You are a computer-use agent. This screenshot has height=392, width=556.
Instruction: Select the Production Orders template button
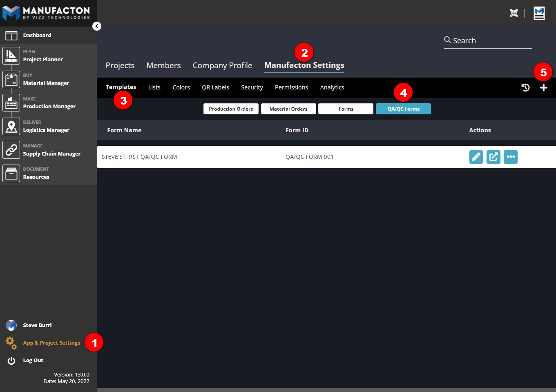pyautogui.click(x=231, y=109)
